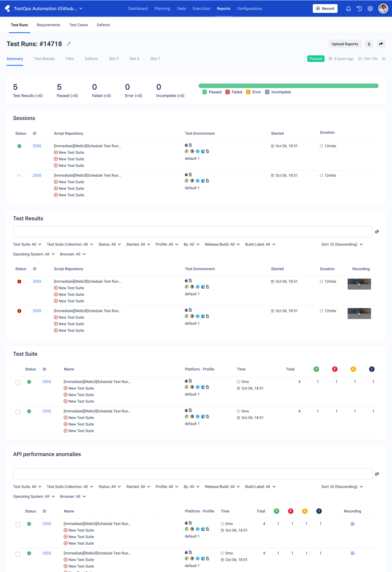Click the skipped status icon in second Sessions row
Screen dimensions: 392x572
19,175
